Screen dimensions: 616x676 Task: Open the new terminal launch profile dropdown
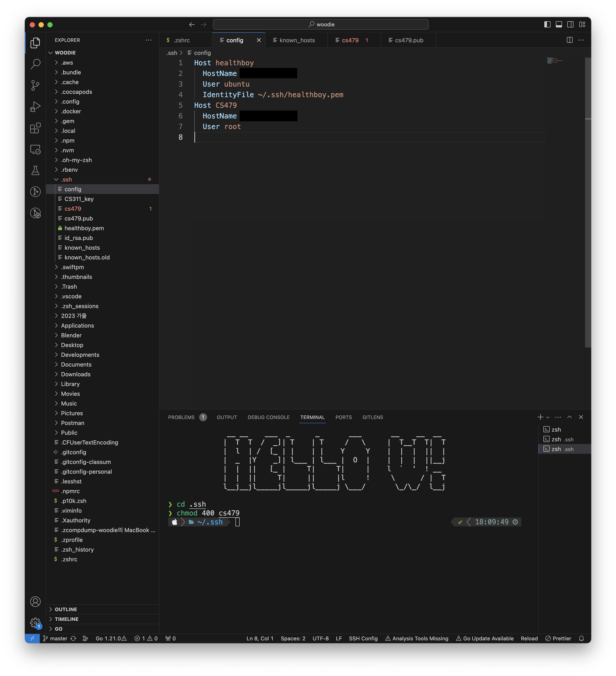[x=548, y=417]
